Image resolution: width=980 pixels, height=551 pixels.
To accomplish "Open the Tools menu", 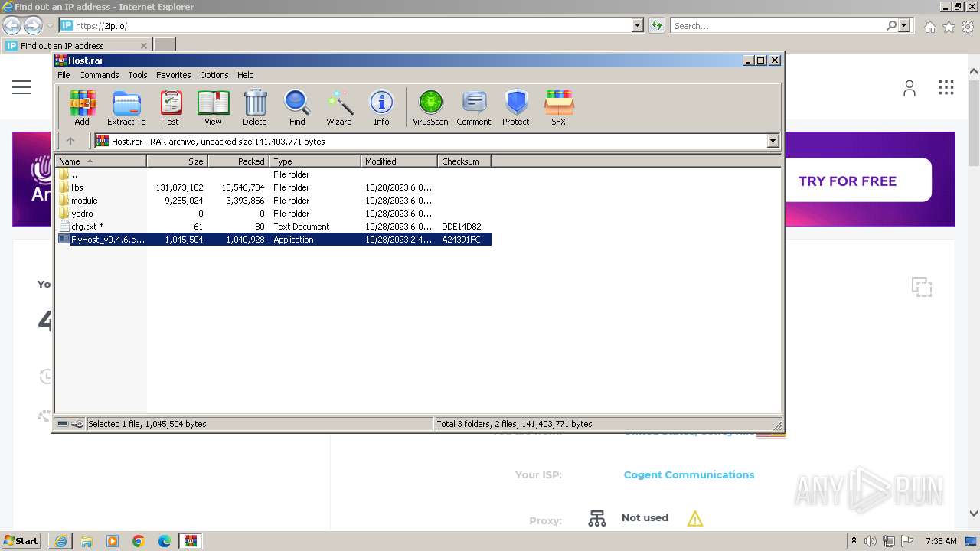I will tap(138, 75).
